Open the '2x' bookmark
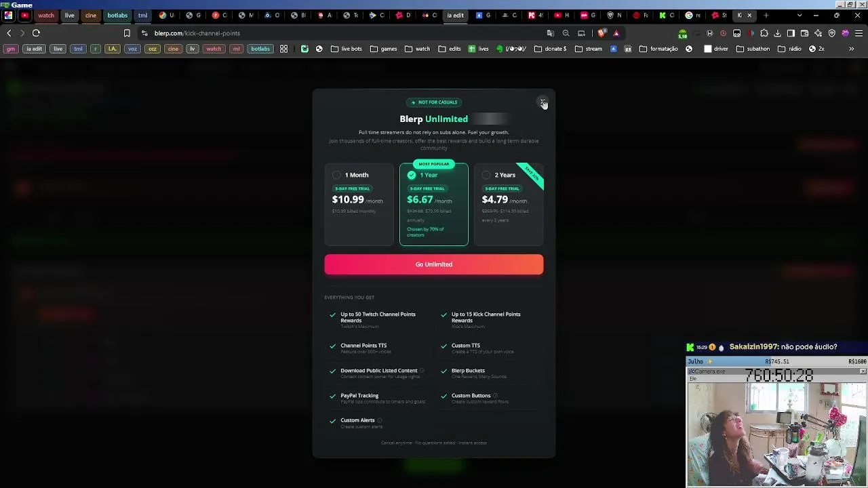 click(816, 49)
